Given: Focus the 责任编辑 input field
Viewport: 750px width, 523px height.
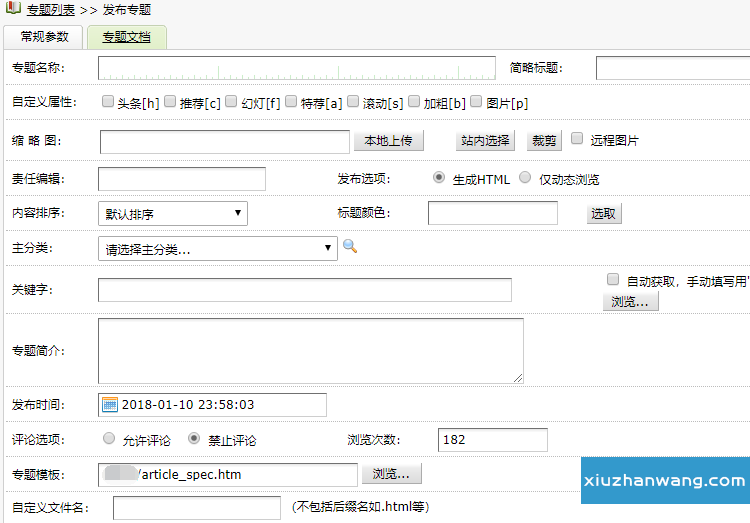Looking at the screenshot, I should point(182,179).
